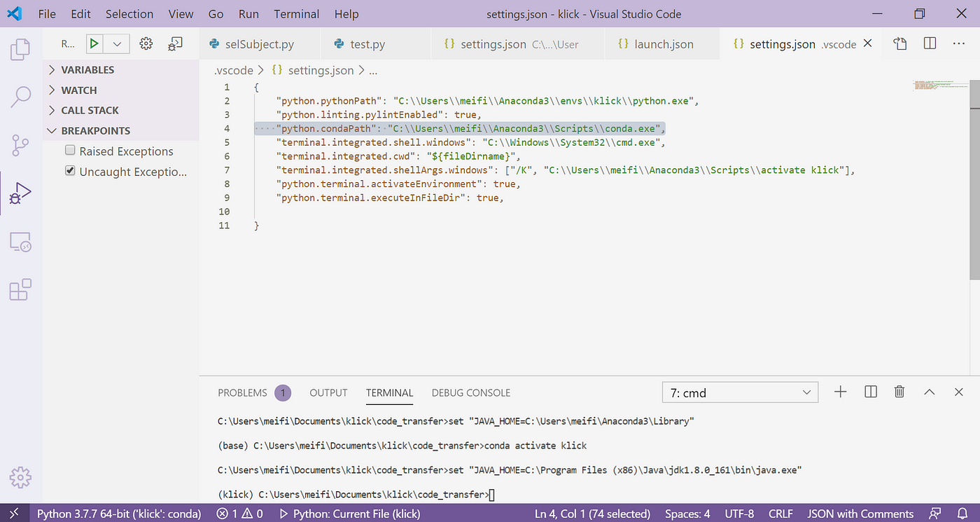This screenshot has width=980, height=522.
Task: Open the editor More Actions ellipsis
Action: click(959, 44)
